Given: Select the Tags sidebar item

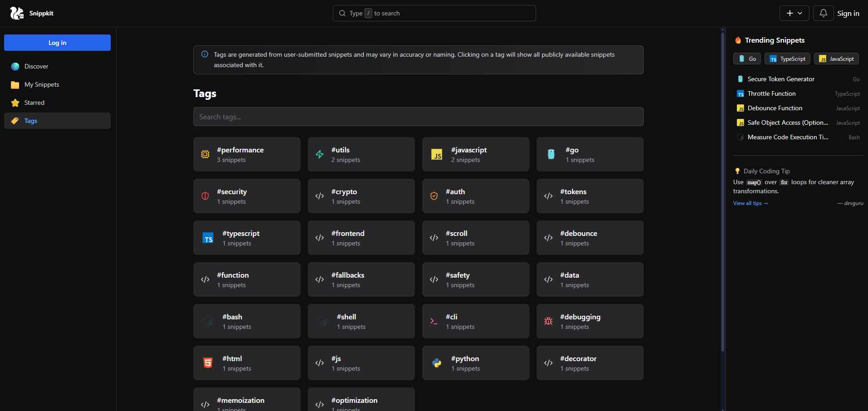Looking at the screenshot, I should pyautogui.click(x=57, y=121).
